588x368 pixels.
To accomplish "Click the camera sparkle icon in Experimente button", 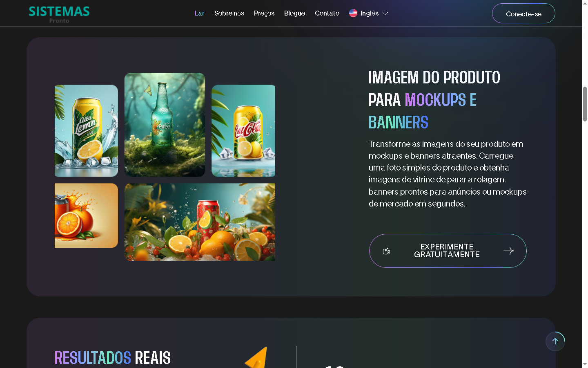I will [x=386, y=251].
